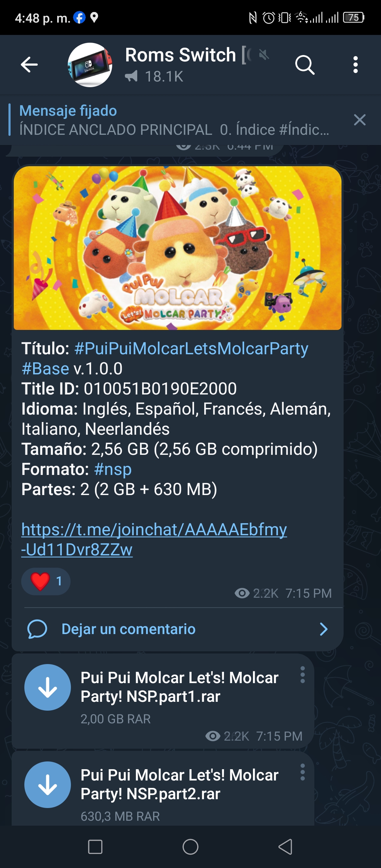
Task: Open the t.me joinchat link
Action: pos(154,540)
